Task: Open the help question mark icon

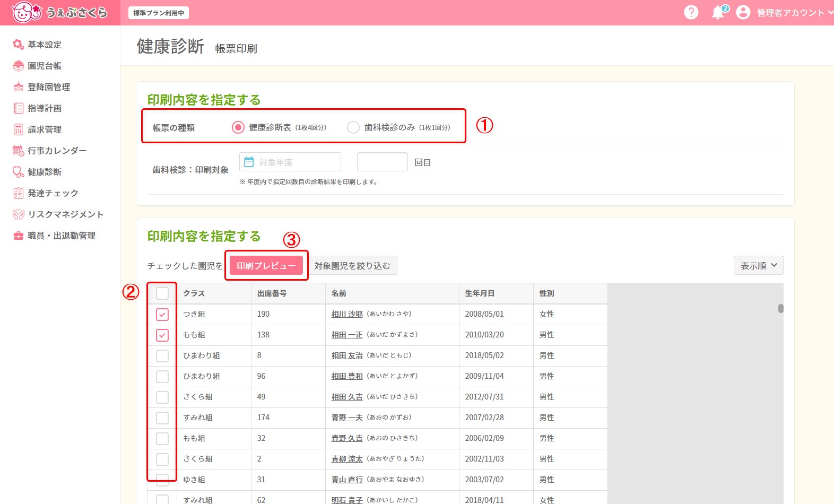Action: (x=691, y=12)
